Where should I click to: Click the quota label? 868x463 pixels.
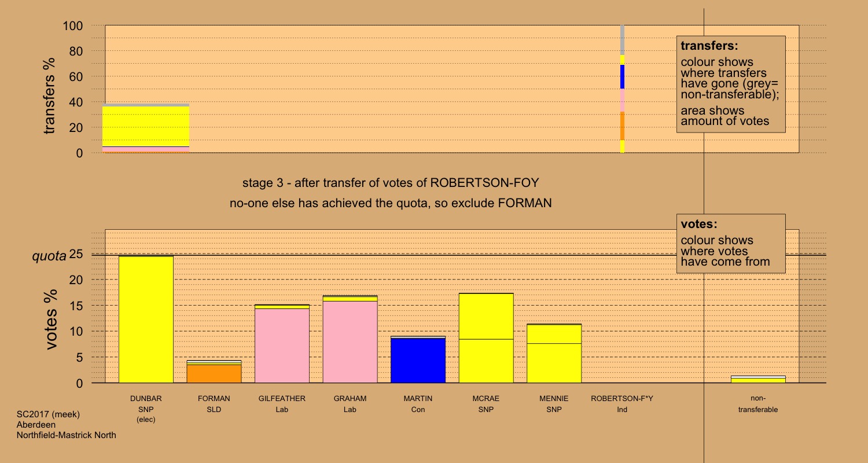[49, 255]
